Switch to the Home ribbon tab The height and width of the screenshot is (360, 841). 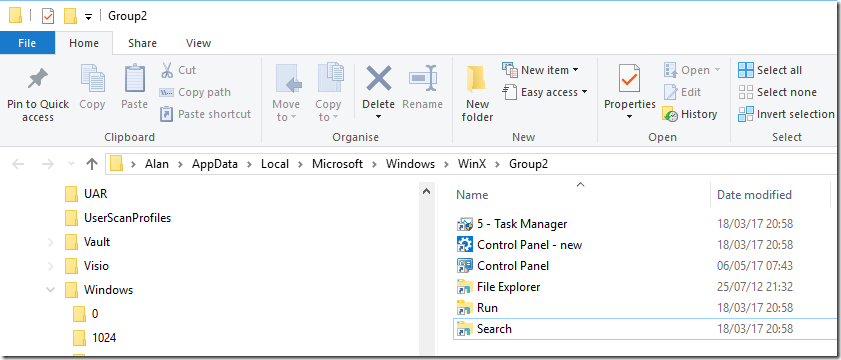[84, 43]
